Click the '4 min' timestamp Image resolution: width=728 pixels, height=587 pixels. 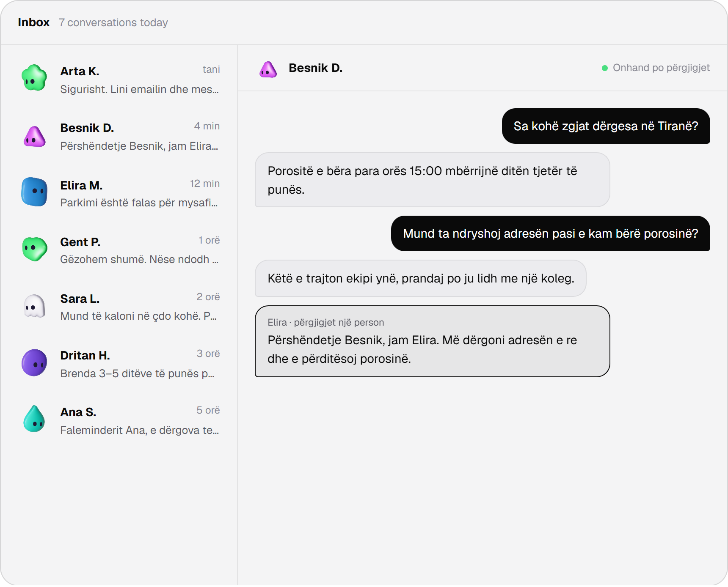[x=207, y=126]
